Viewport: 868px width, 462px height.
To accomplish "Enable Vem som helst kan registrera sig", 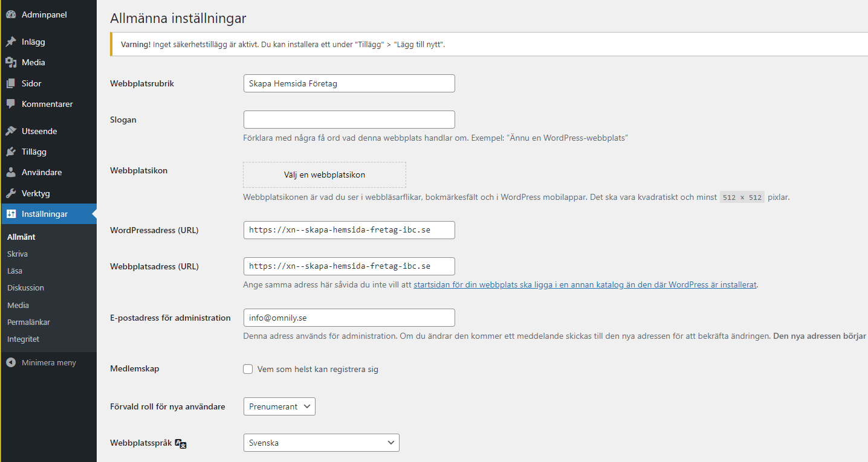I will [248, 369].
